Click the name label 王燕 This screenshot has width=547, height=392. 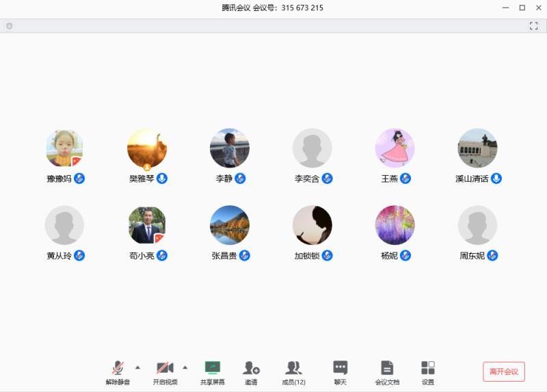(389, 179)
